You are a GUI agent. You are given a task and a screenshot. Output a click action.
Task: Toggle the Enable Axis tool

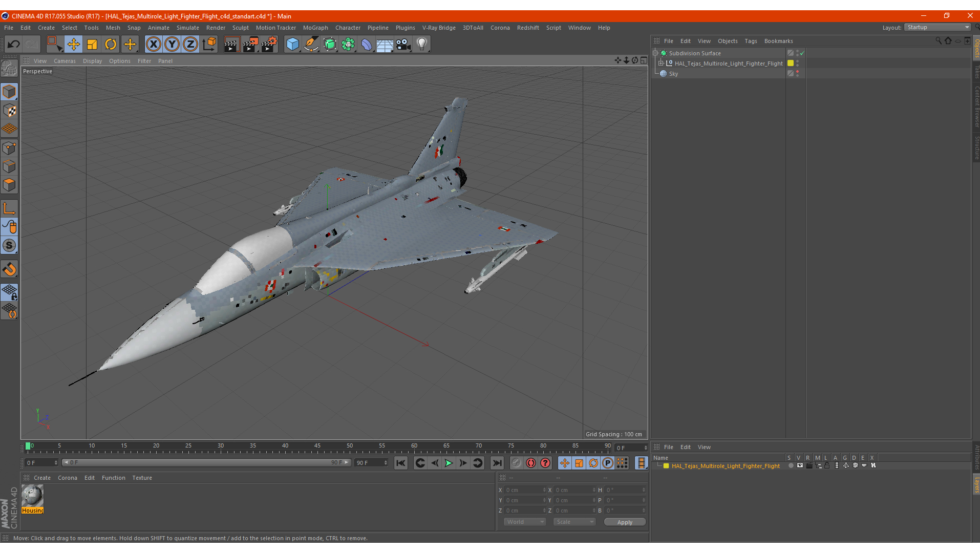pyautogui.click(x=9, y=208)
